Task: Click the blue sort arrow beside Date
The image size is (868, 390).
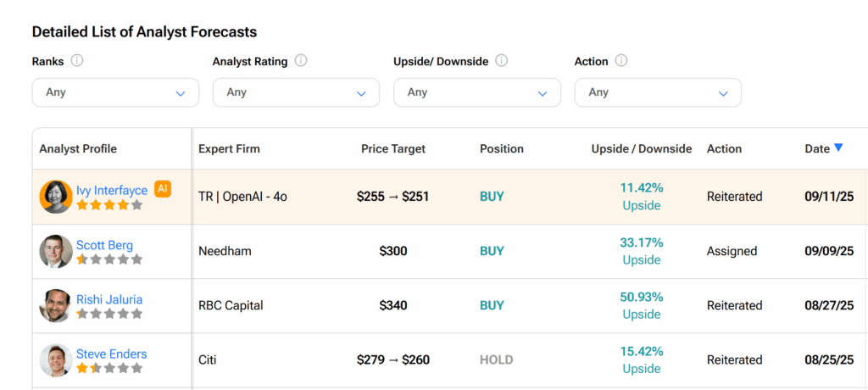Action: (x=838, y=148)
